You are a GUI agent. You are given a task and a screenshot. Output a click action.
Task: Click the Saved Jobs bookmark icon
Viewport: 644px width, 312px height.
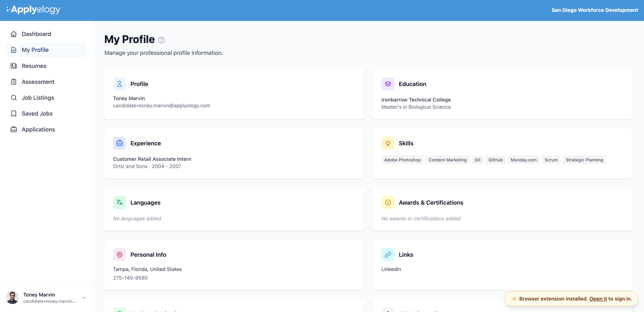(14, 114)
